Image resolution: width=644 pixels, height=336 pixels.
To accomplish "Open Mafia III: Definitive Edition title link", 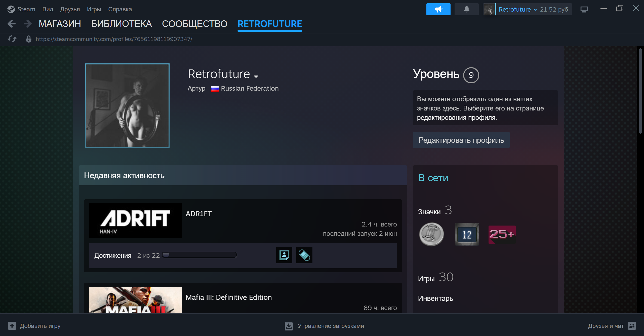I will click(x=229, y=297).
